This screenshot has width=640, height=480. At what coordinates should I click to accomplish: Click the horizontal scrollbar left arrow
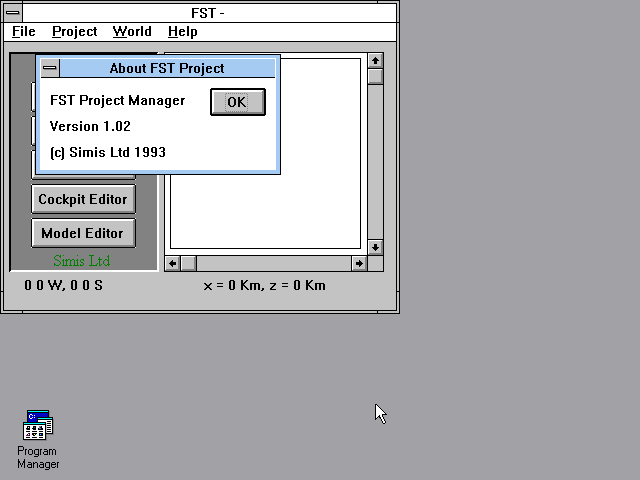point(173,263)
